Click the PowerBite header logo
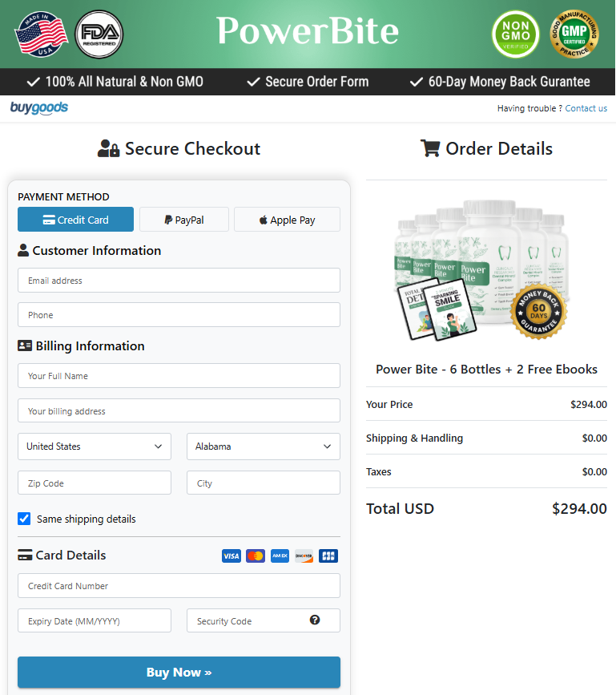This screenshot has height=695, width=616. coord(308,32)
